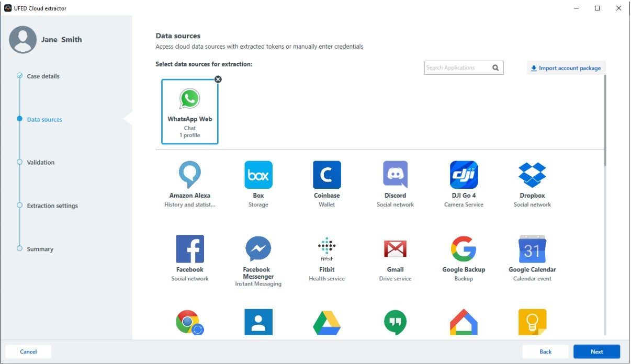
Task: Pick the Facebook Messenger icon
Action: coord(258,249)
